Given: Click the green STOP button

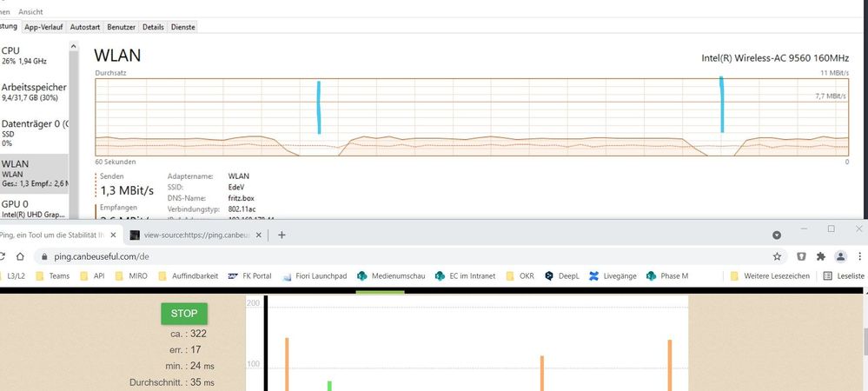Looking at the screenshot, I should click(x=184, y=314).
